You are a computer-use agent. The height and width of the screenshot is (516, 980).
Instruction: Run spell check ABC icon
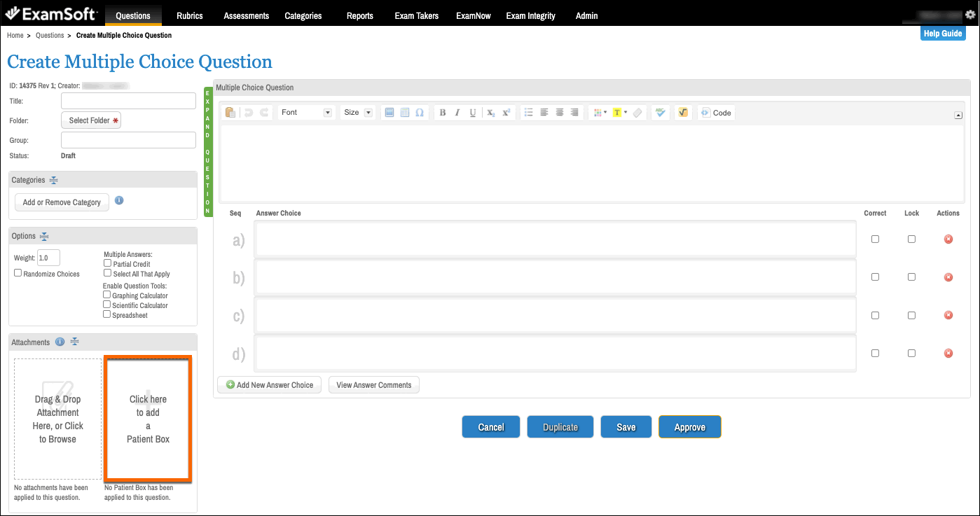(660, 113)
